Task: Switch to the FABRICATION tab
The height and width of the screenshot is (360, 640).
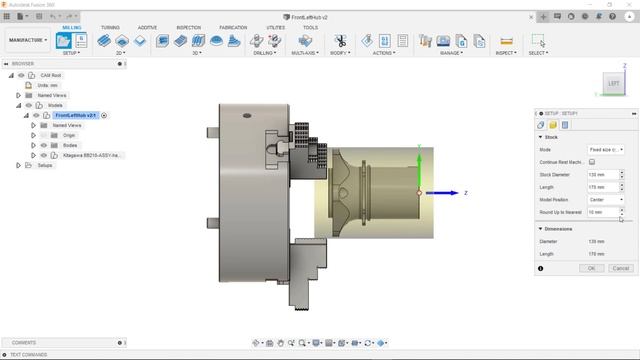Action: (233, 27)
